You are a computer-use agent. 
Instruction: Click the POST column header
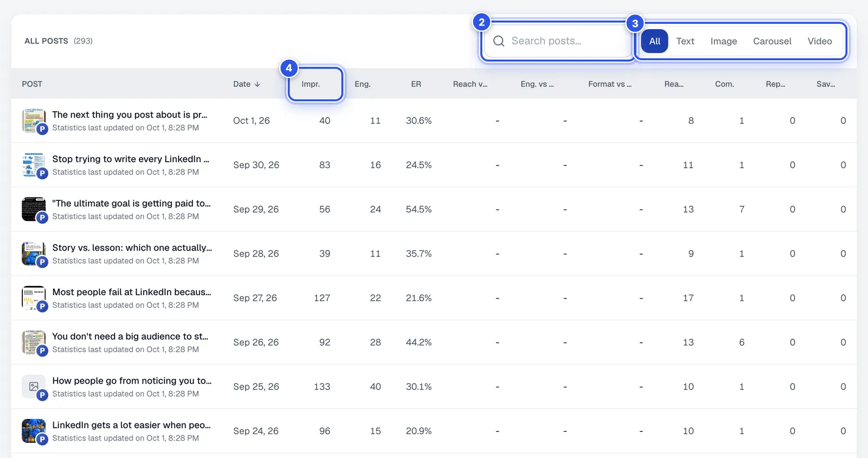32,84
